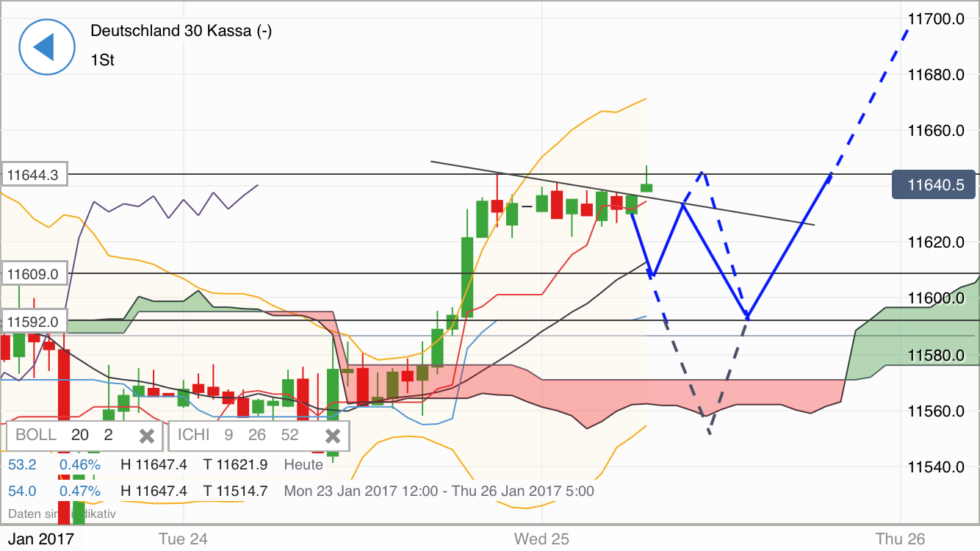The width and height of the screenshot is (980, 551).
Task: Open the Deutschland 30 Kassa instrument selector
Action: pos(181,32)
